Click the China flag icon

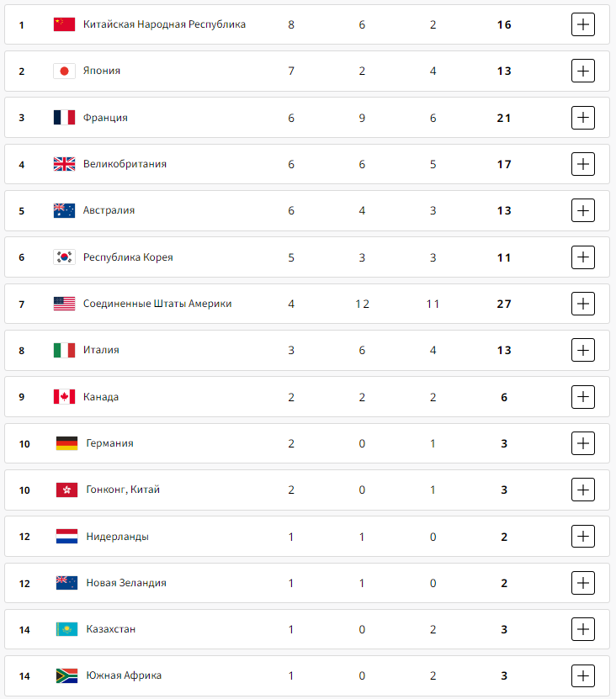coord(64,24)
